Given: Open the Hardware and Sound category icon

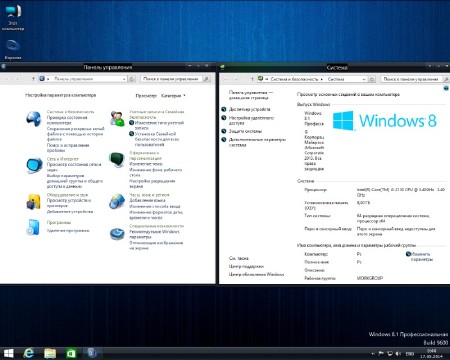Looking at the screenshot, I should click(x=34, y=201).
